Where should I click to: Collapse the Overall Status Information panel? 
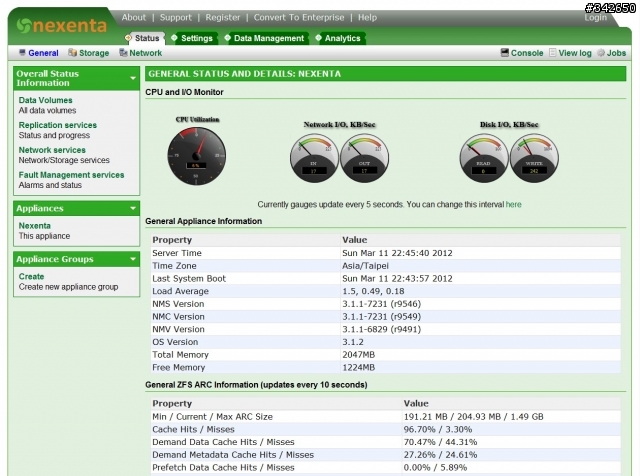133,78
